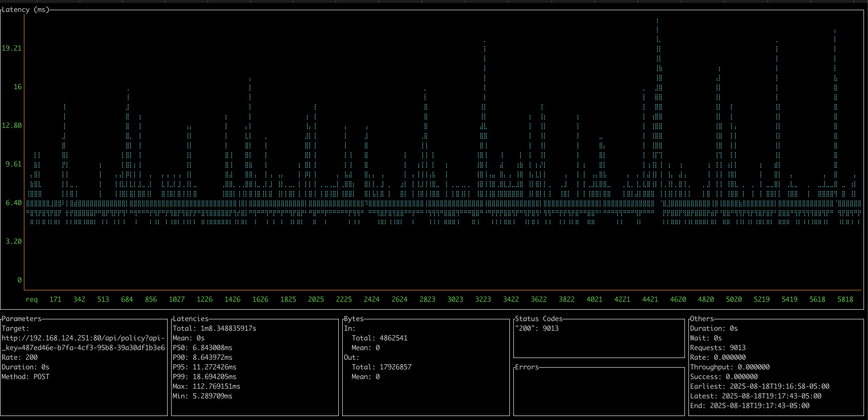Click the 'End: 2025-08-18T19:17:43-05:00' timestamp
Viewport: 868px width, 420px height.
750,406
